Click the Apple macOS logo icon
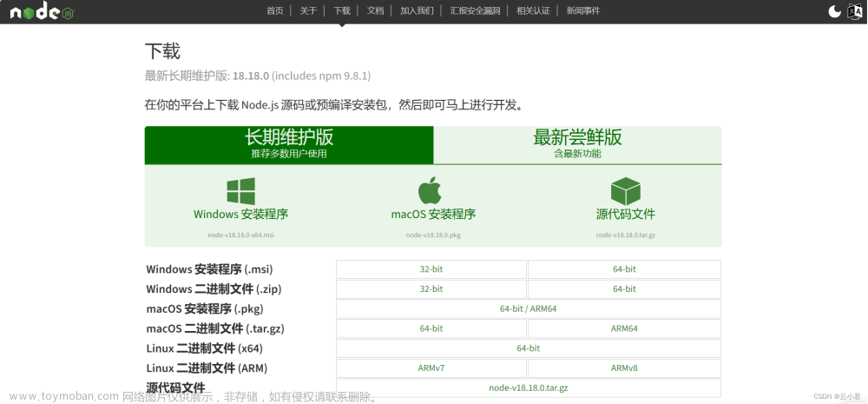This screenshot has width=868, height=404. 429,190
